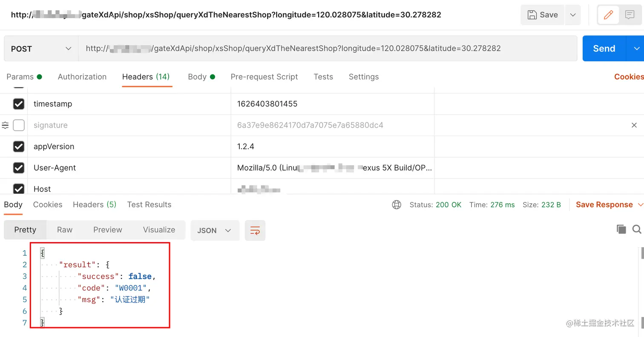Screen dimensions: 644x337
Task: Open the comments icon
Action: point(630,15)
